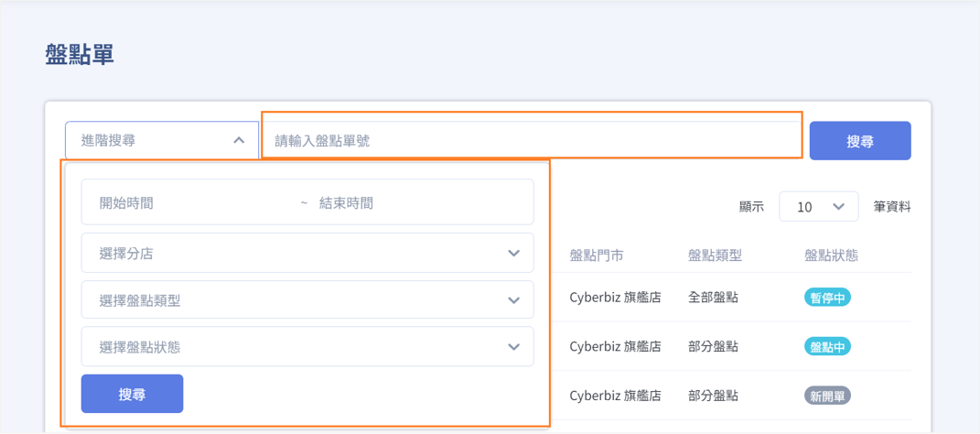This screenshot has width=980, height=434.
Task: Click the 筆資料 label
Action: pos(892,207)
